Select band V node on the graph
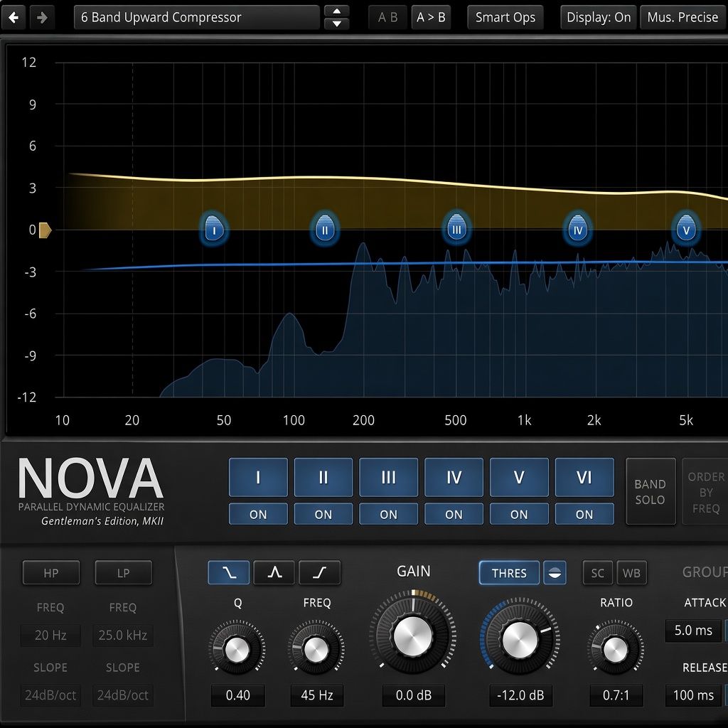The height and width of the screenshot is (728, 728). (686, 228)
